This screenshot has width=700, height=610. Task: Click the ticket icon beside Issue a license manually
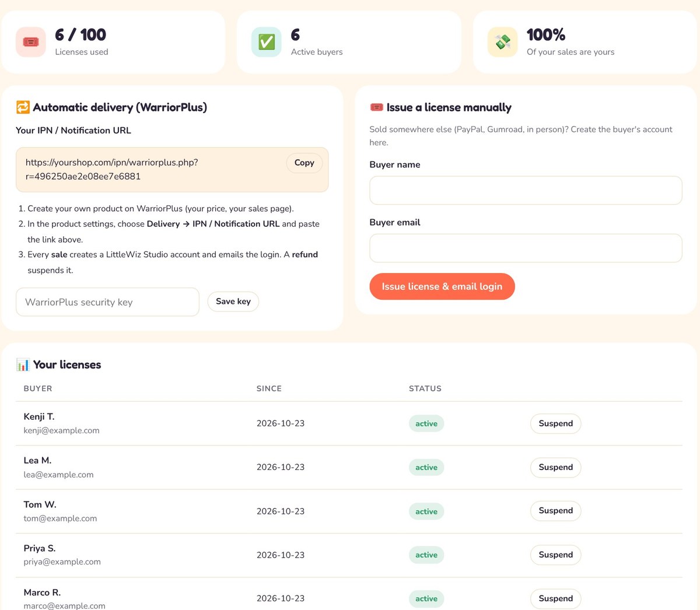click(376, 107)
